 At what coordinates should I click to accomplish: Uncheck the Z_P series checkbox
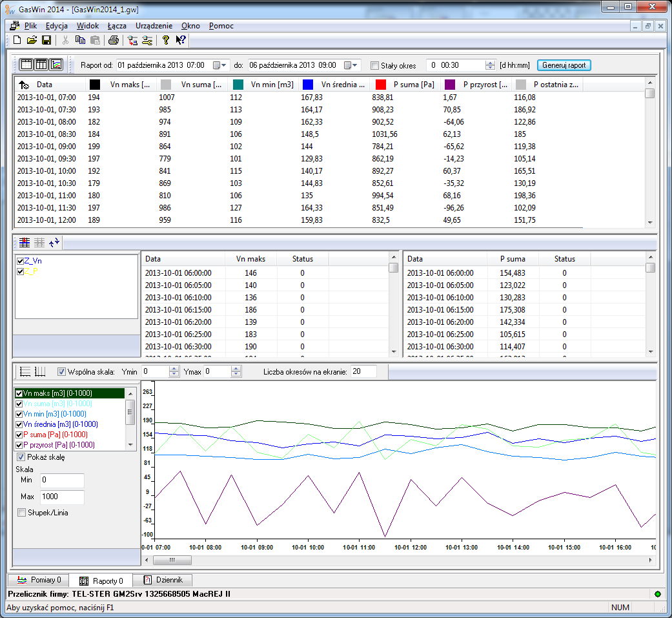click(20, 271)
